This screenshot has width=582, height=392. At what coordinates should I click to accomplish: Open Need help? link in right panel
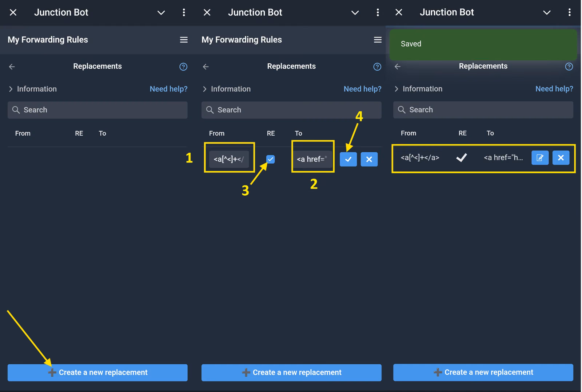pos(554,89)
